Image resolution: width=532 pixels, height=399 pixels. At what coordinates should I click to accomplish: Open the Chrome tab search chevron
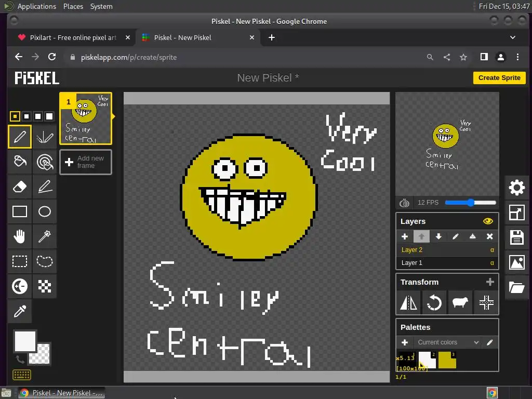coord(513,37)
